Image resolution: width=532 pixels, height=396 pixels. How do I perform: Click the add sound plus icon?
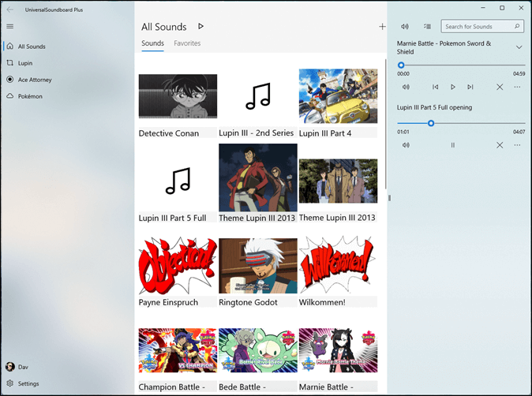[382, 27]
